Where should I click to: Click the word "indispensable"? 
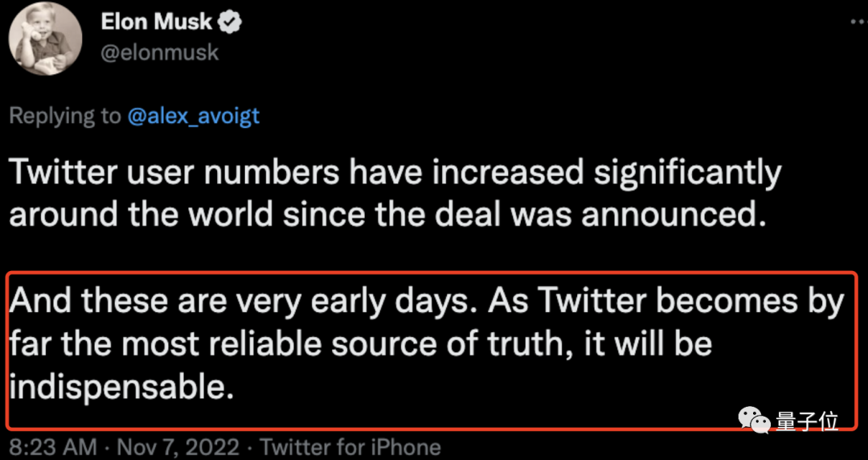[121, 387]
